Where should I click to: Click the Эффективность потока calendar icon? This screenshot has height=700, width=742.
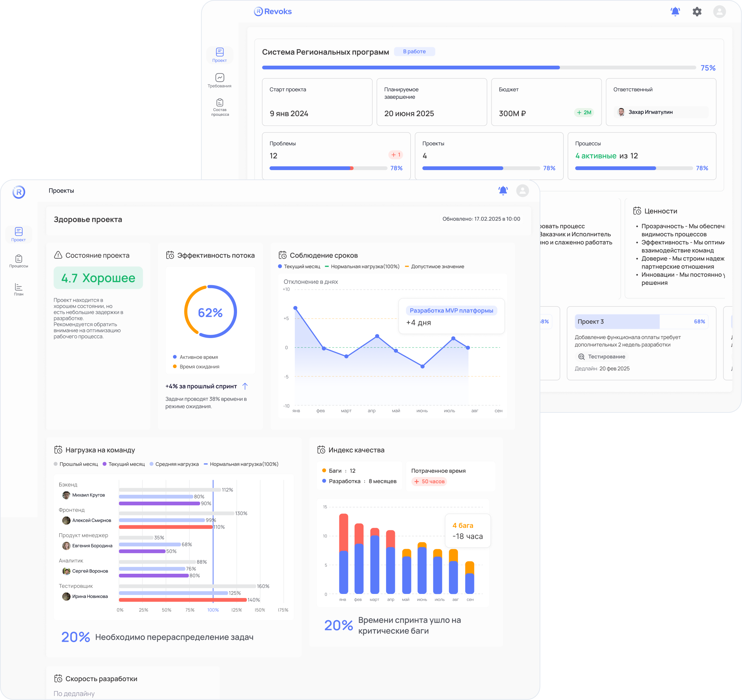[x=170, y=255]
